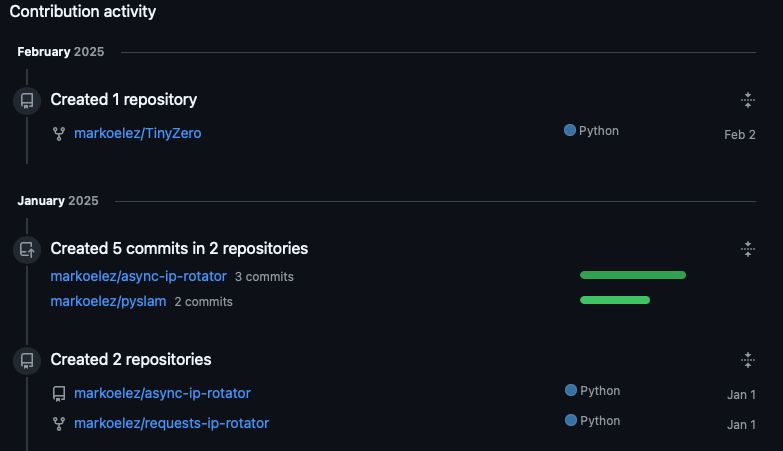Click the fork icon next to markoelez/TinyZero

(59, 134)
